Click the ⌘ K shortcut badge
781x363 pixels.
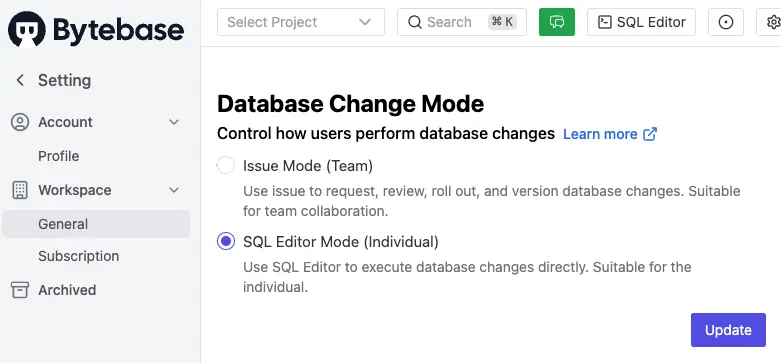pos(502,22)
